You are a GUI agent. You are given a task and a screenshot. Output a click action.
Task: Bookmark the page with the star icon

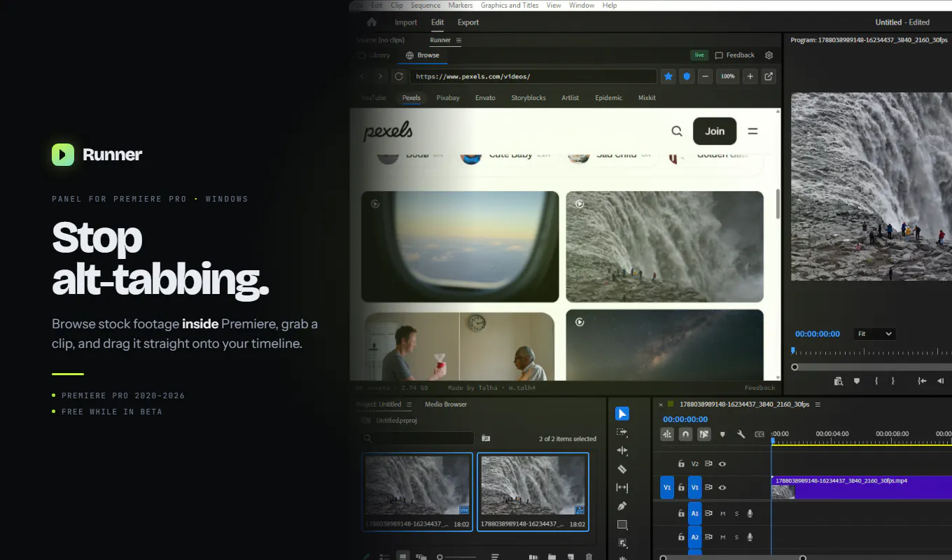click(x=668, y=76)
